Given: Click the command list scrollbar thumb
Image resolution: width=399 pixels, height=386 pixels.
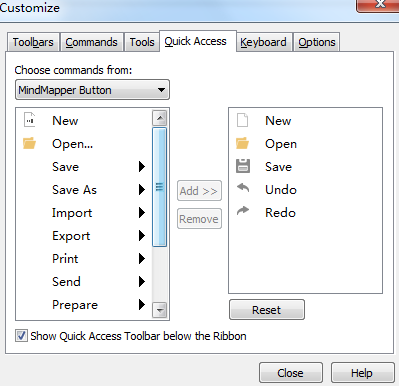Looking at the screenshot, I should tap(160, 187).
